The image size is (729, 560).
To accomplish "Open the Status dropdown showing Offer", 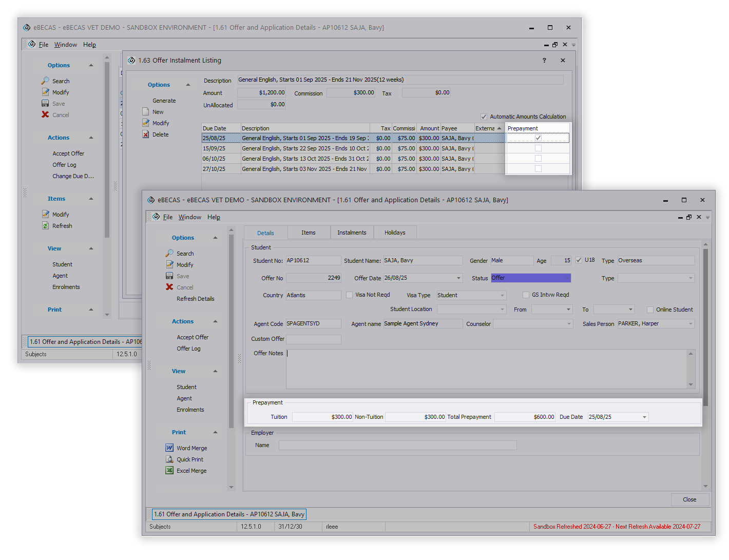I will coord(567,278).
